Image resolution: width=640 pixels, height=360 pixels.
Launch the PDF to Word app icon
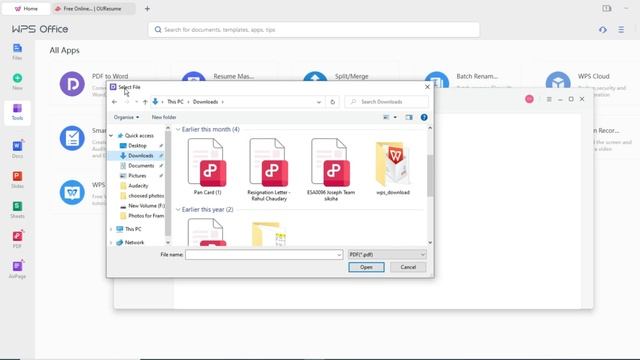click(x=72, y=84)
